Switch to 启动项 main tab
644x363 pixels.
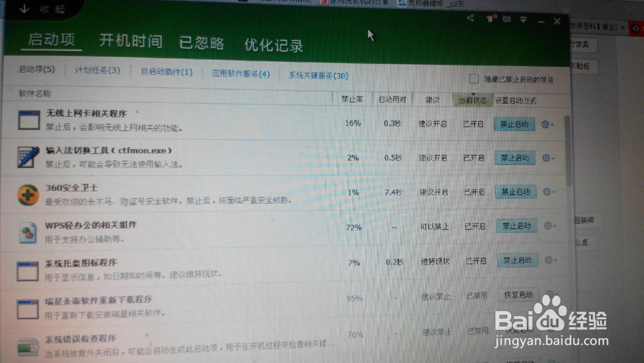[52, 40]
